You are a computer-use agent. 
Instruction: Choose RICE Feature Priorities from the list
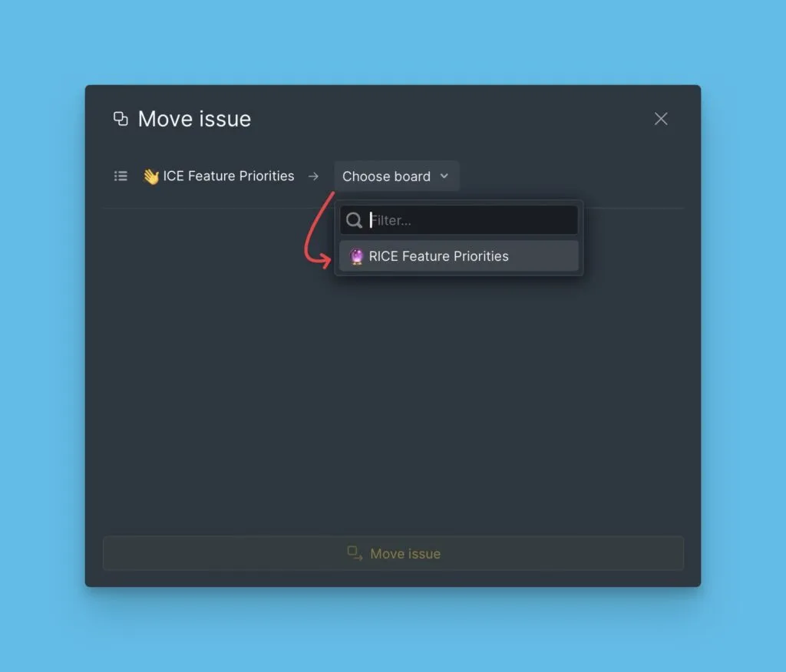(459, 256)
